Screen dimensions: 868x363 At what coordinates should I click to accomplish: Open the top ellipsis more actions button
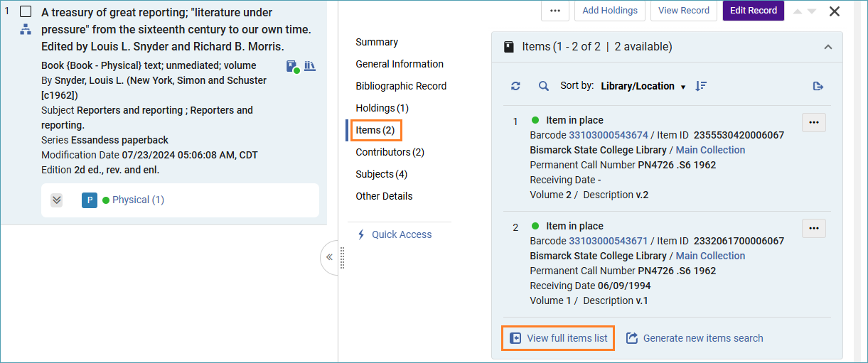click(x=555, y=11)
